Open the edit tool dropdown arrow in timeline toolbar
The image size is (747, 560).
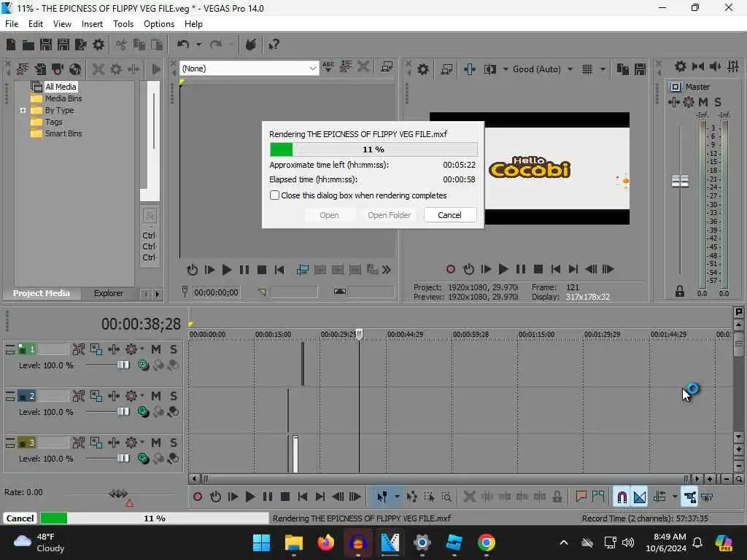click(397, 497)
